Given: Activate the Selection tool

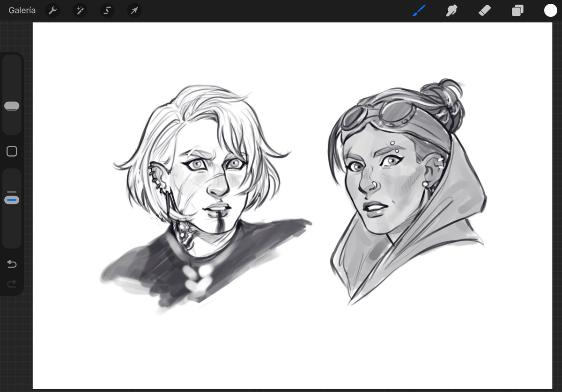Looking at the screenshot, I should coord(107,10).
